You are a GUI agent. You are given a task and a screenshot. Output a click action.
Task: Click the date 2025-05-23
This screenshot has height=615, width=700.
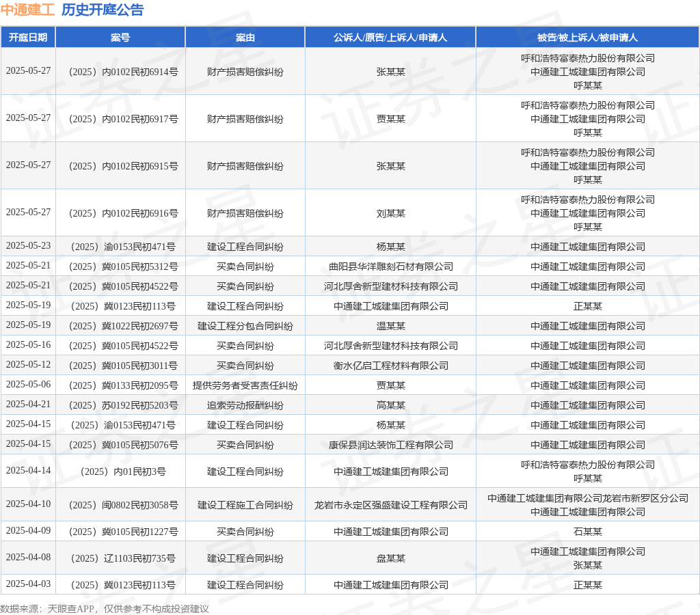(28, 246)
